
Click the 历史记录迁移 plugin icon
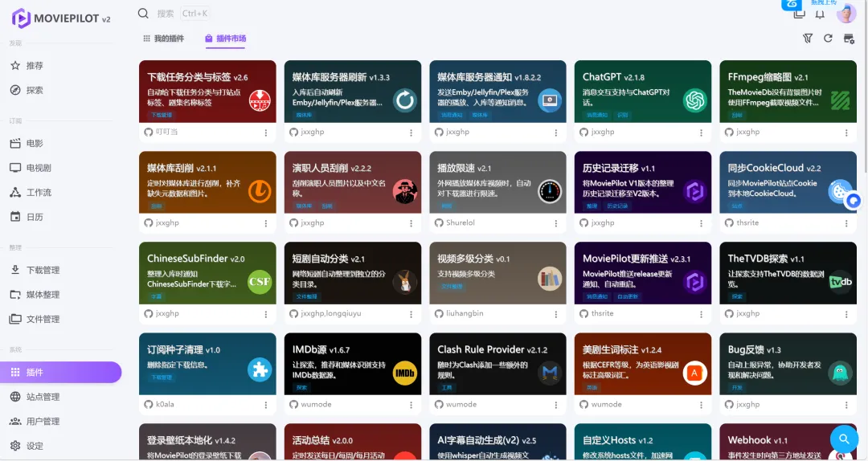click(x=695, y=191)
